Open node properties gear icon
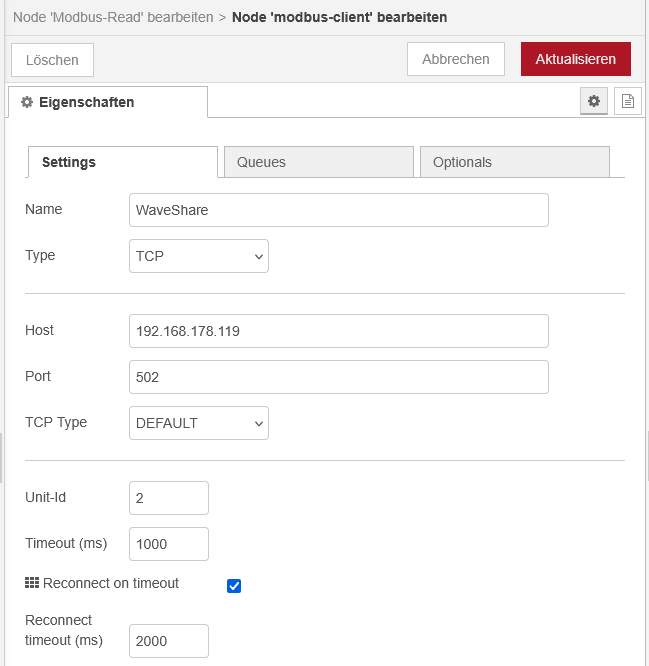The height and width of the screenshot is (666, 649). 594,101
